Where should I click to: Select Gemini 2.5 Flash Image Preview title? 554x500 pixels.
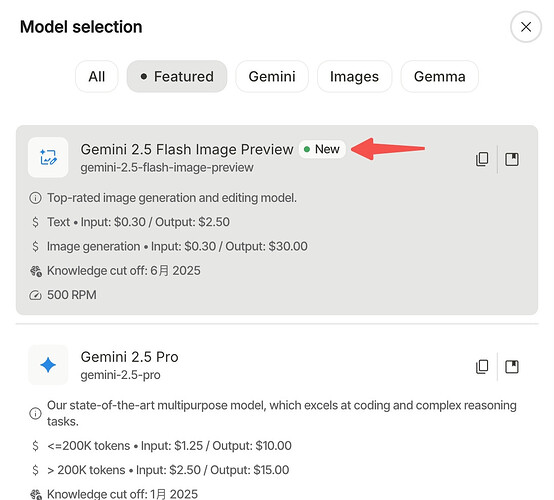(x=187, y=149)
